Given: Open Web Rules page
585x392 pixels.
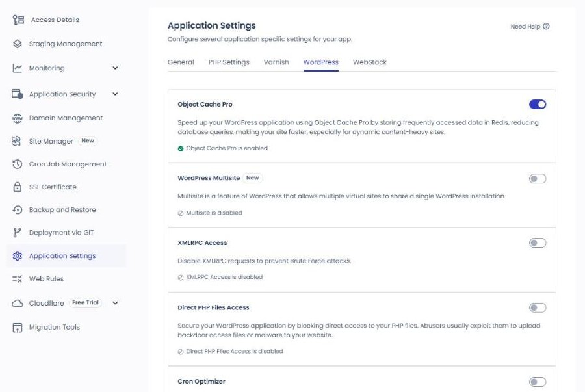Looking at the screenshot, I should (46, 279).
